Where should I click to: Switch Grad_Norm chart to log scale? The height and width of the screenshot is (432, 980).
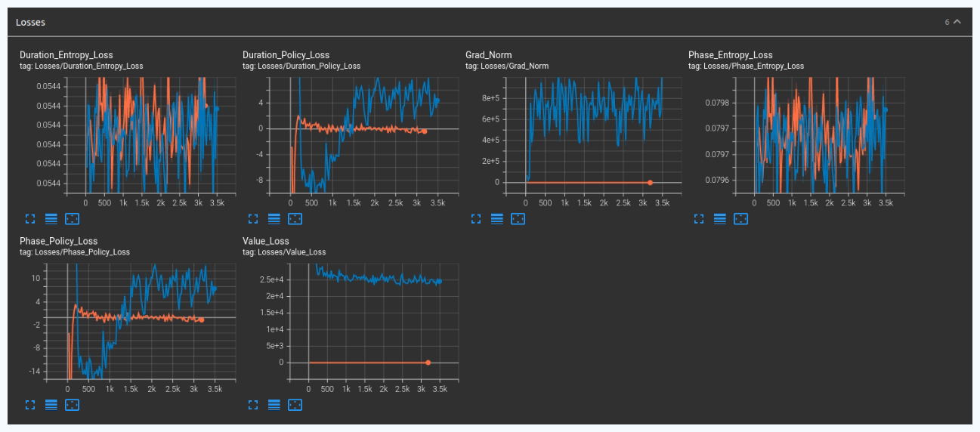[x=497, y=219]
